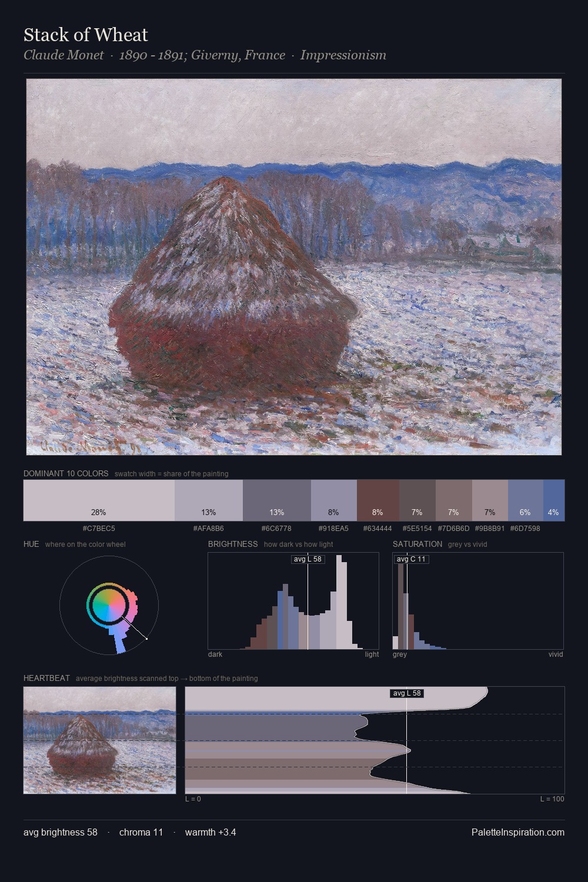Click the "Stack of Wheat" title
The height and width of the screenshot is (882, 588).
[86, 35]
